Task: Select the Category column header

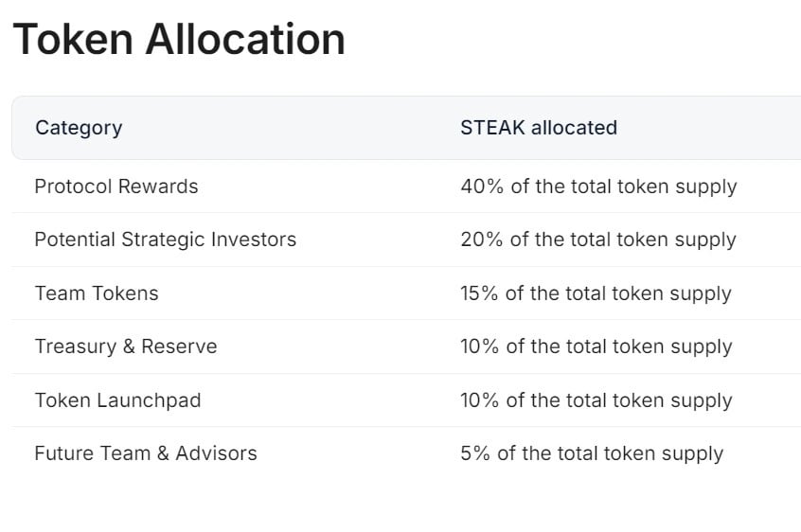Action: pos(79,128)
